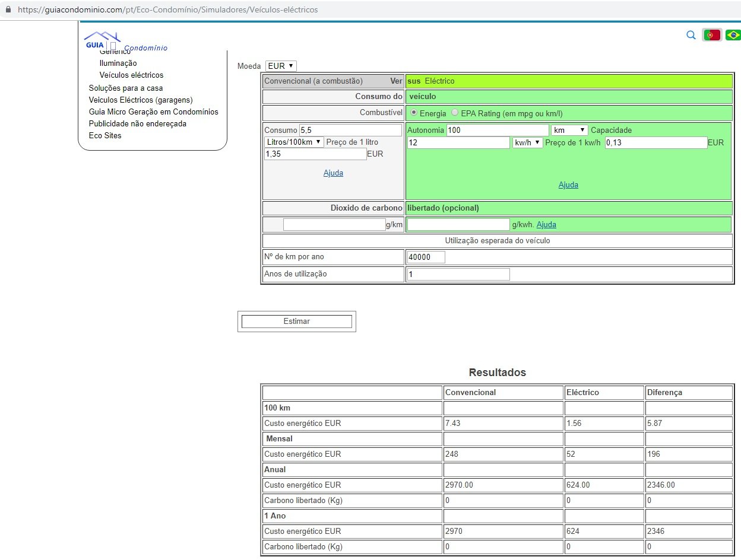Screen dimensions: 741x560
Task: Click the search magnifier icon
Action: 691,35
